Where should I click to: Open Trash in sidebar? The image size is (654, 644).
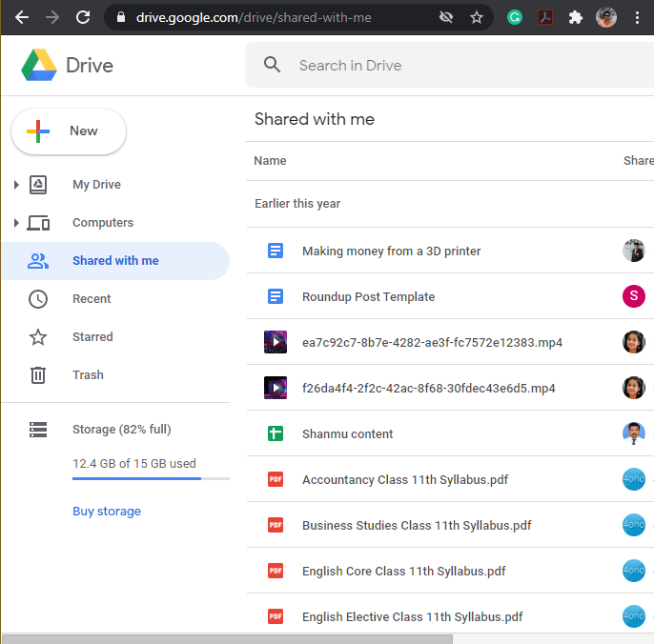coord(88,375)
